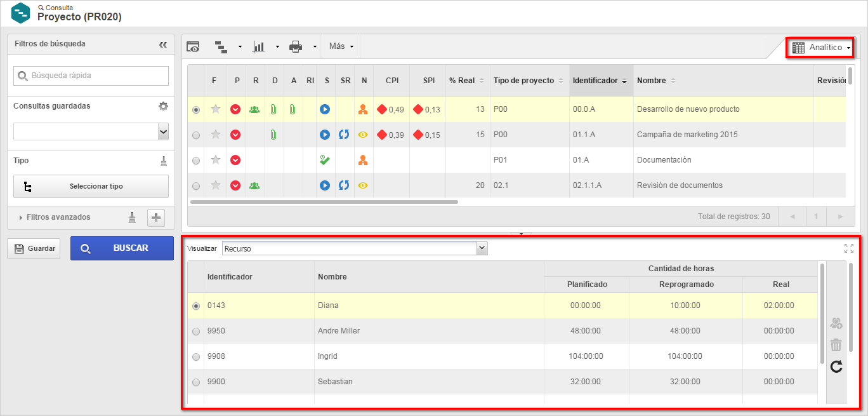Click the trash delete icon beside resources
The height and width of the screenshot is (416, 868).
(x=836, y=345)
